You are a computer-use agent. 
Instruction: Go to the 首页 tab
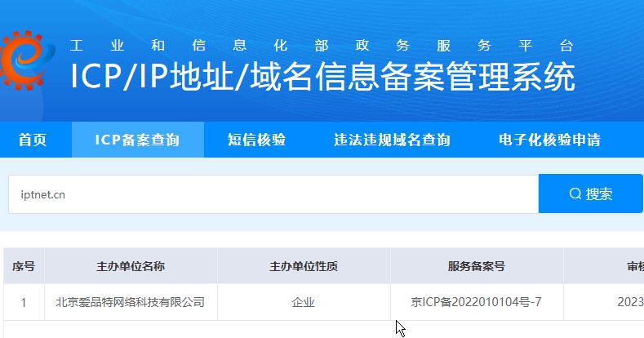pyautogui.click(x=33, y=140)
